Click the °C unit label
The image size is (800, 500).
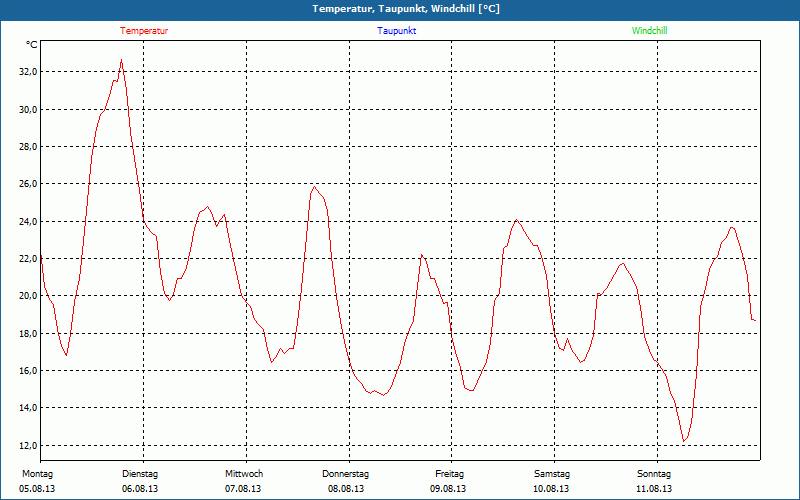(x=32, y=45)
